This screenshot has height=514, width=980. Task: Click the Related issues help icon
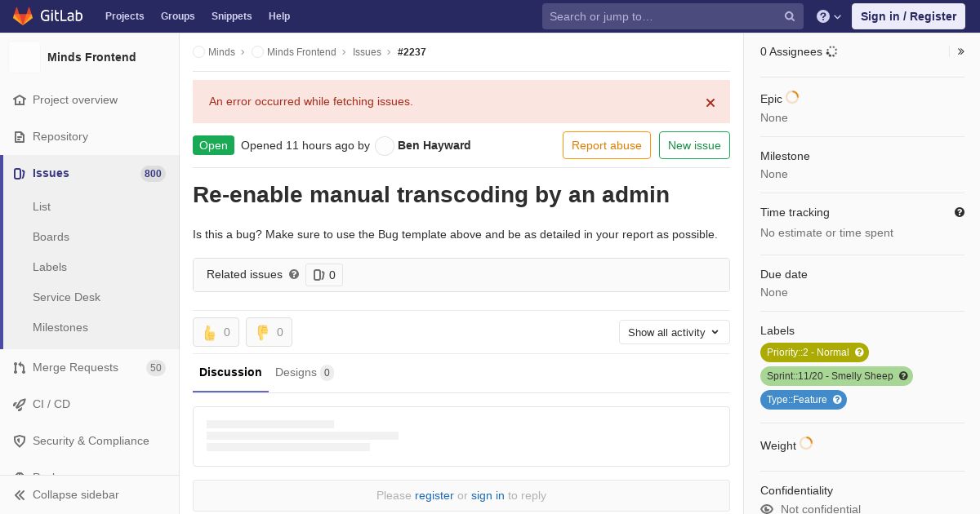(294, 274)
